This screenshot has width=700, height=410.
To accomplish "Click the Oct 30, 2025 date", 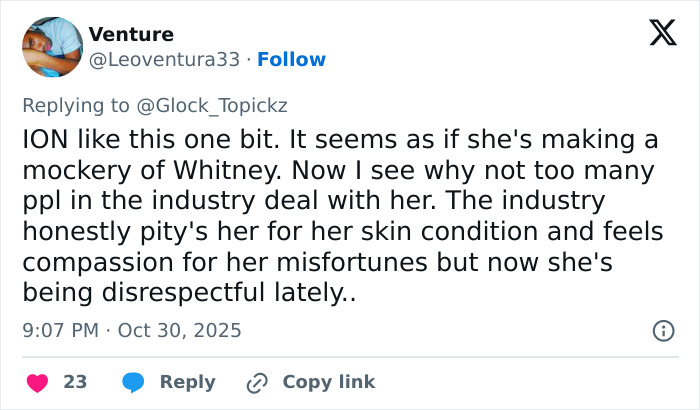I will click(180, 330).
